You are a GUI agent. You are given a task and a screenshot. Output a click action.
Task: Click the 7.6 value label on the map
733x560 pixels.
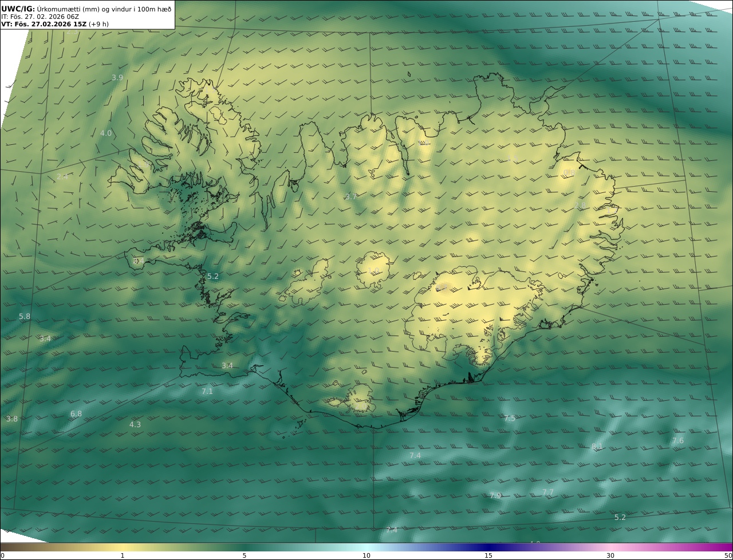pos(678,440)
